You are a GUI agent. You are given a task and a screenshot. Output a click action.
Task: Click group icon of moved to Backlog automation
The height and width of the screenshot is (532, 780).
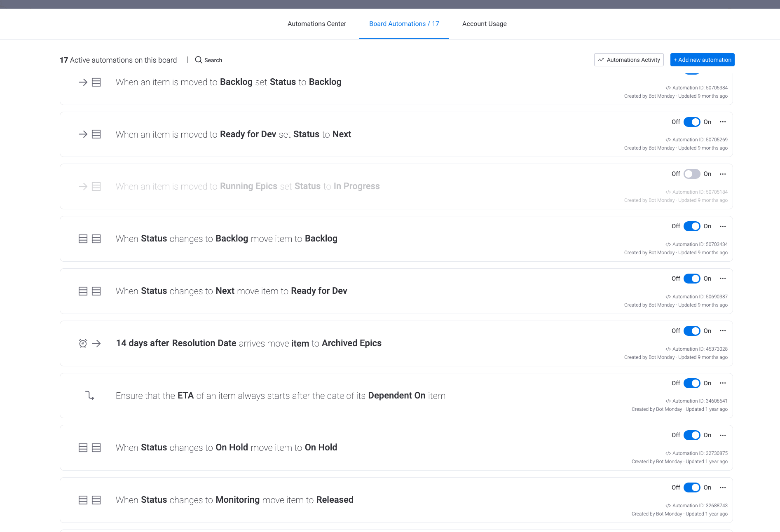(x=96, y=82)
